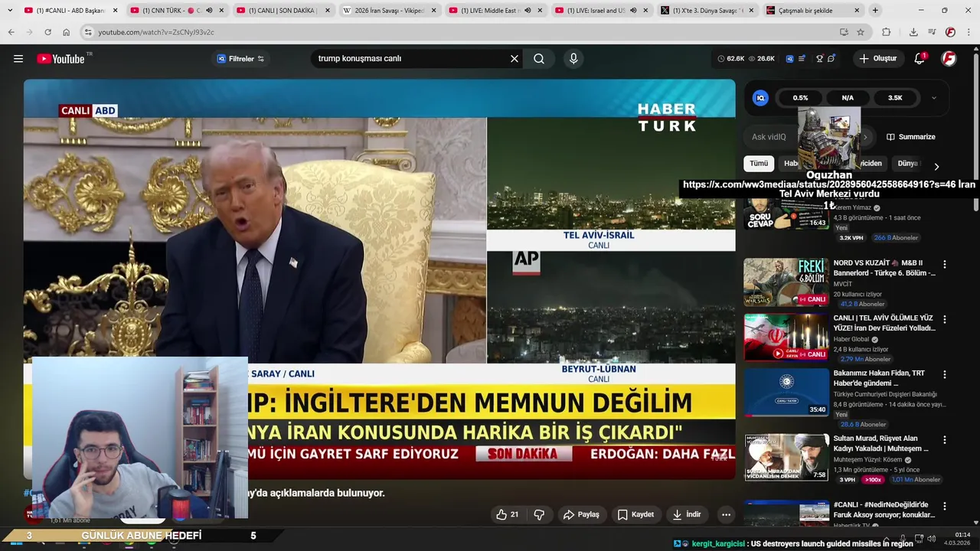
Task: Select the Tümü filter chip
Action: click(x=759, y=163)
